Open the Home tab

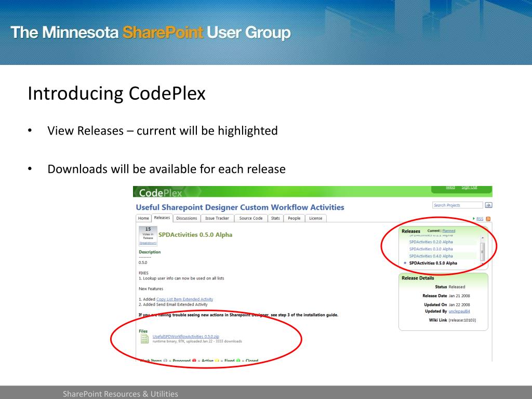coord(143,218)
